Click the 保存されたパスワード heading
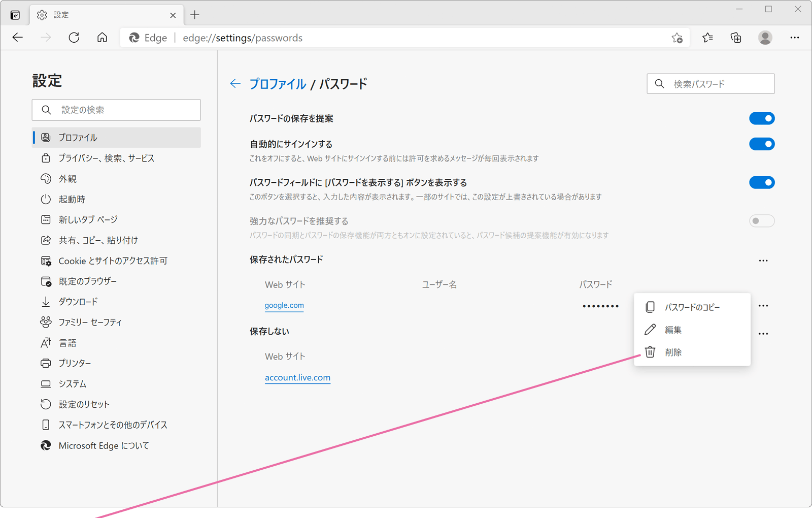Image resolution: width=812 pixels, height=518 pixels. click(x=286, y=260)
